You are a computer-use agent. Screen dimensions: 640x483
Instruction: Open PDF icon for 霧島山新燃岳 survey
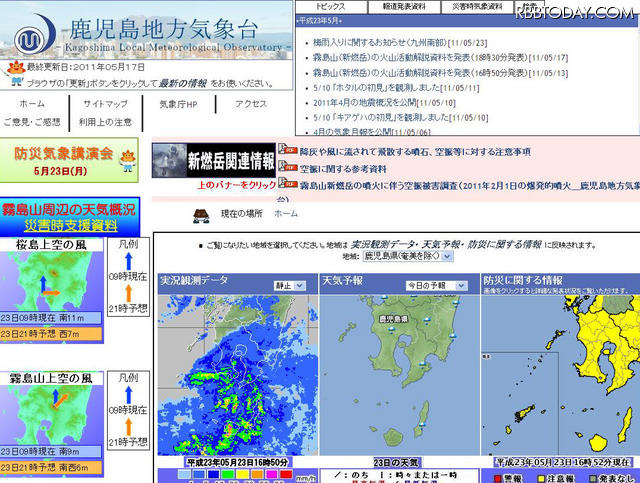click(x=287, y=185)
